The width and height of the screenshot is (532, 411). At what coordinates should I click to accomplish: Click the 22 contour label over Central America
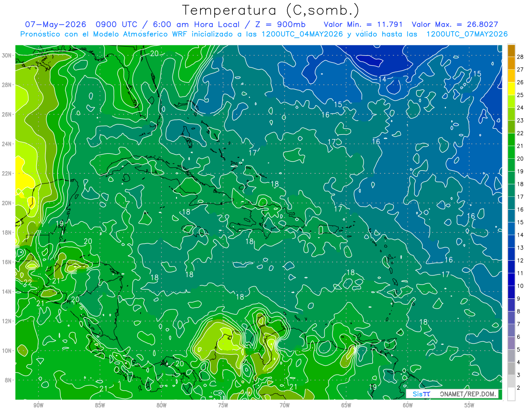click(27, 282)
